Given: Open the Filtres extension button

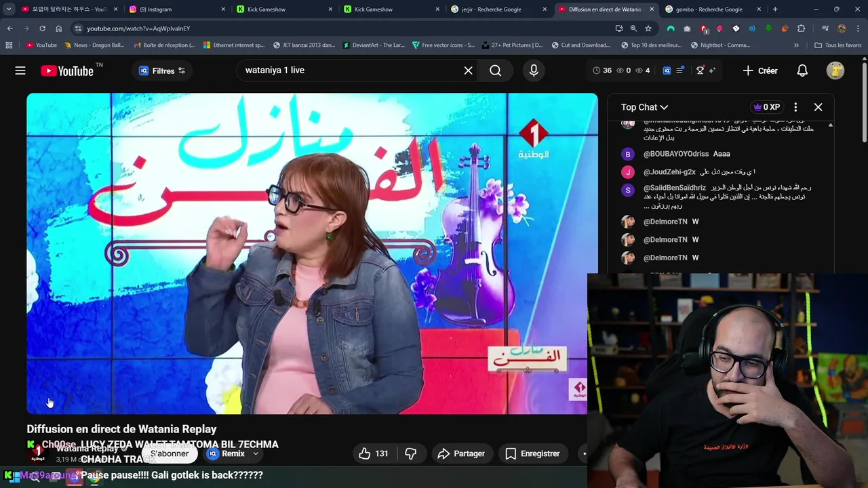Looking at the screenshot, I should click(162, 70).
